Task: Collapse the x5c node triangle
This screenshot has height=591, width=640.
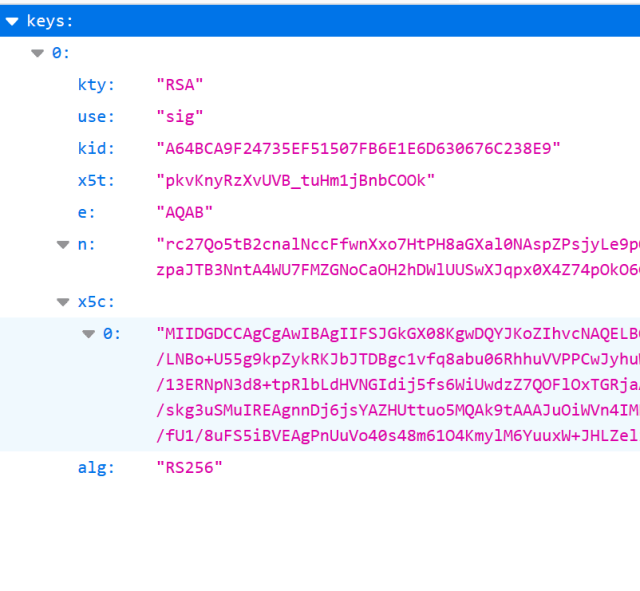Action: coord(64,301)
